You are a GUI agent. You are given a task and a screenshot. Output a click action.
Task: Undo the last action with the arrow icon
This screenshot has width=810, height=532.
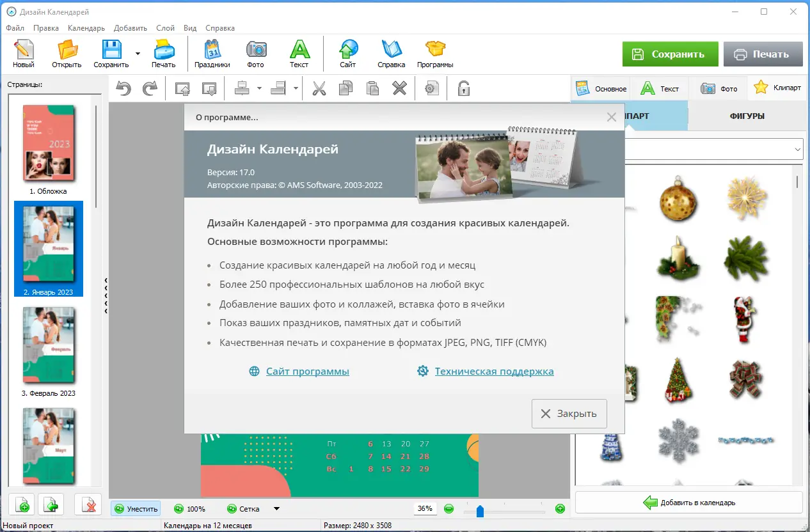123,88
